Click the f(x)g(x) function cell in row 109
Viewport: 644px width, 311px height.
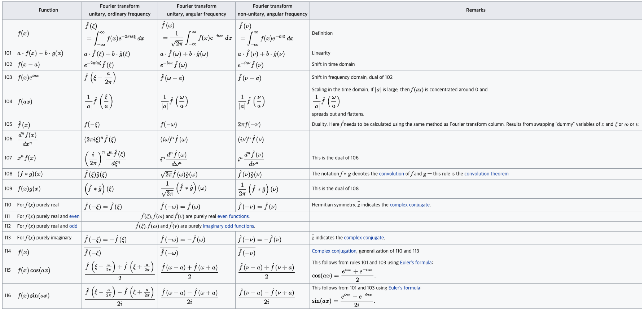(48, 189)
